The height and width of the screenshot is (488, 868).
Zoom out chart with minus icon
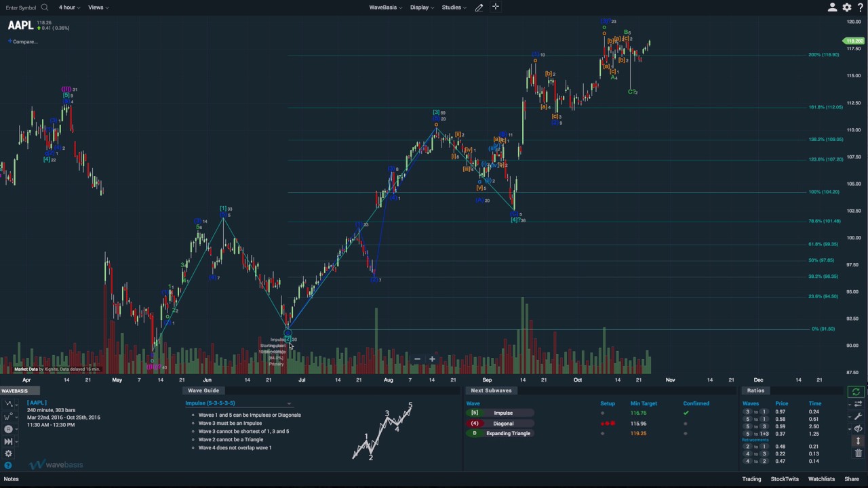417,359
